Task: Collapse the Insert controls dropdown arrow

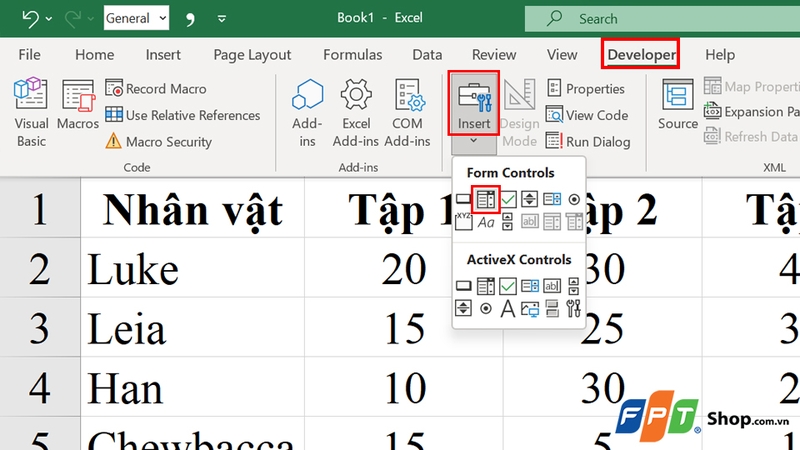Action: click(473, 142)
